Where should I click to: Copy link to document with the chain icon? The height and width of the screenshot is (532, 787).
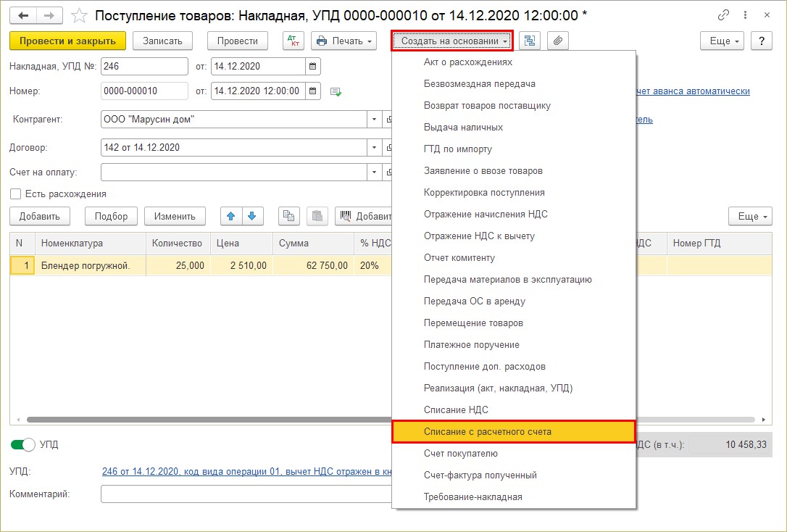(x=723, y=15)
